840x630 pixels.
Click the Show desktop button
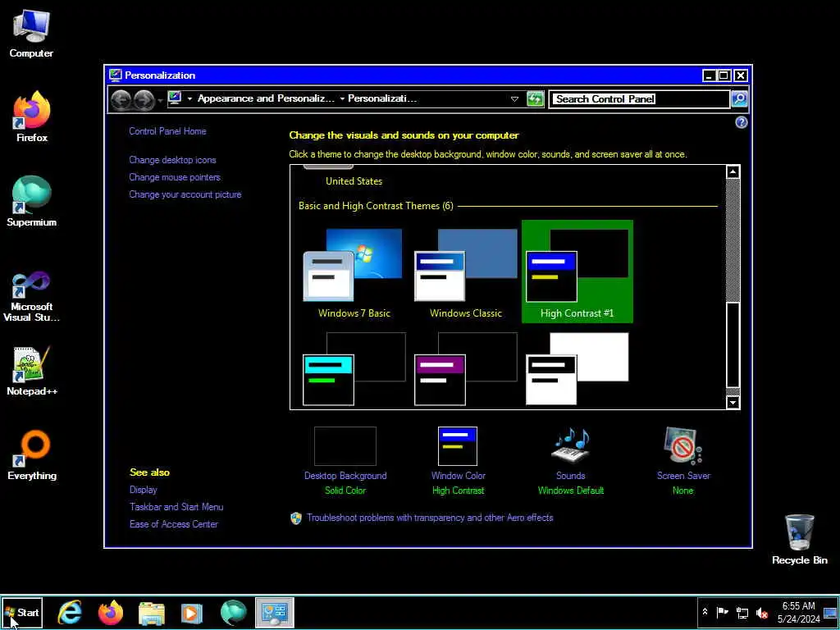[831, 612]
